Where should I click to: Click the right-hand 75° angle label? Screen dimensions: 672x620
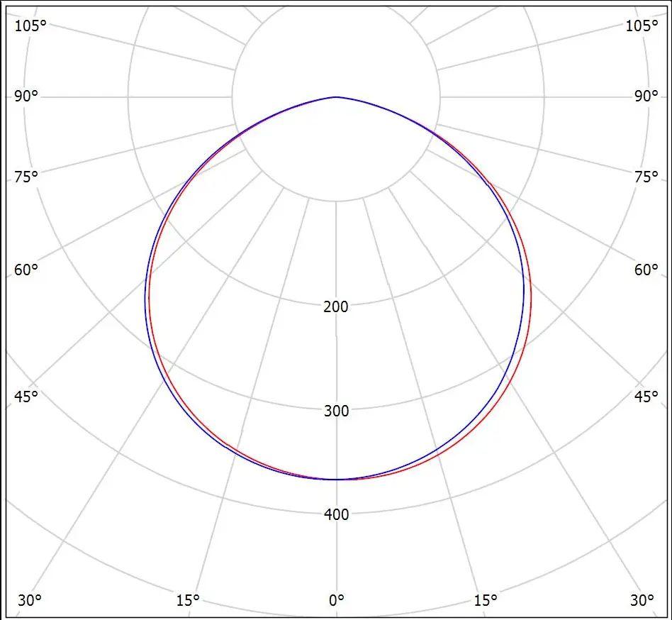[646, 177]
